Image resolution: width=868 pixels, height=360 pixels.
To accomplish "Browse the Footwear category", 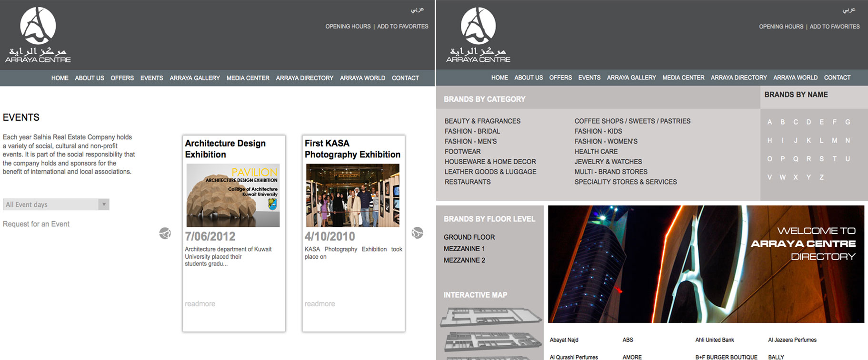I will pos(463,152).
